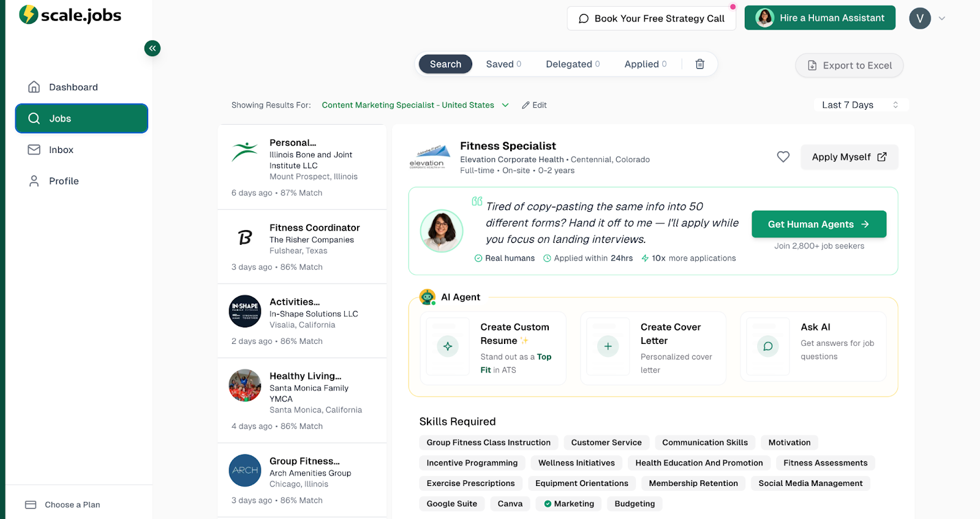Click the trash icon next to Applied
980x519 pixels.
699,64
